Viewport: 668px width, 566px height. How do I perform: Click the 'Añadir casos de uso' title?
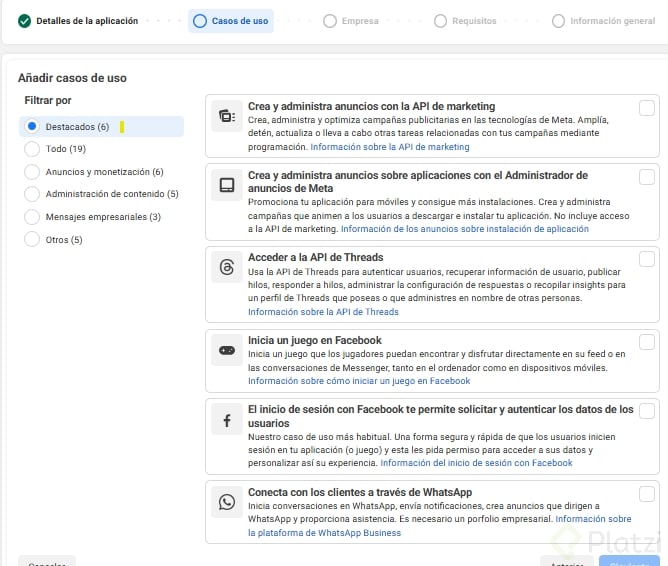pos(72,78)
